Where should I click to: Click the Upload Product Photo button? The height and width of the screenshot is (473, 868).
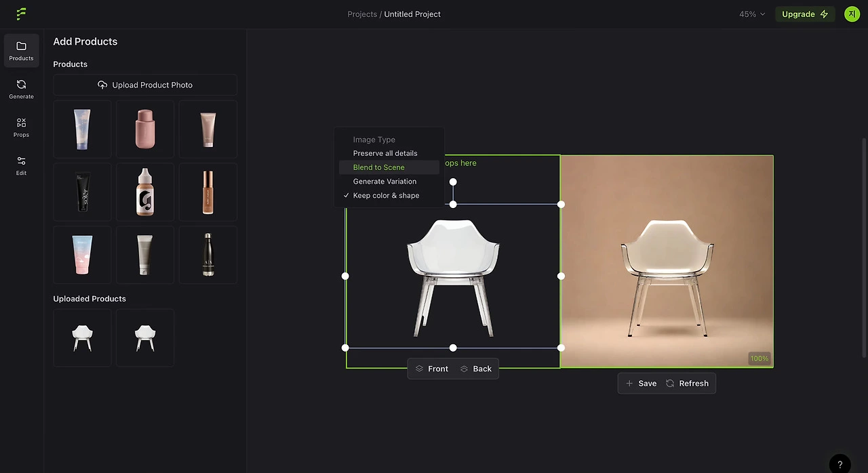(x=145, y=85)
